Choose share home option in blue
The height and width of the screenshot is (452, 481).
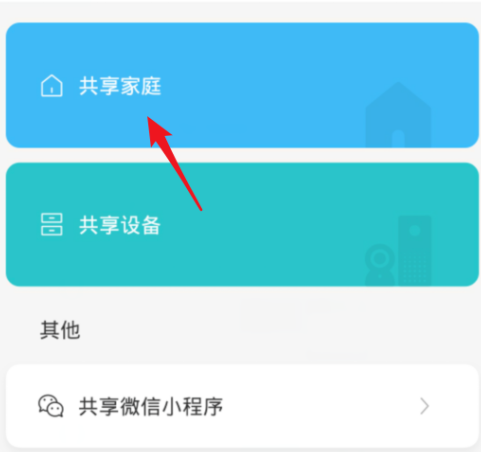pos(242,85)
